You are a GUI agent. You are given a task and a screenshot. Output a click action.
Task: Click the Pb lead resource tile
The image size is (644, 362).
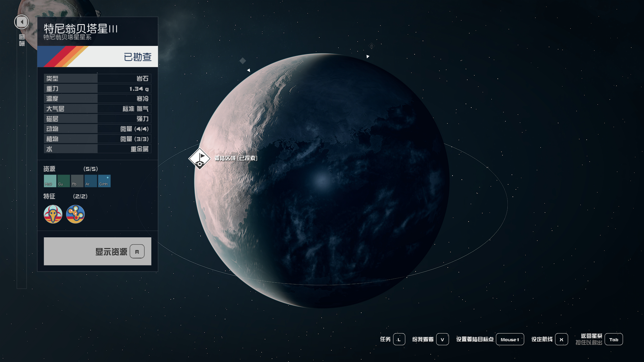tap(77, 181)
